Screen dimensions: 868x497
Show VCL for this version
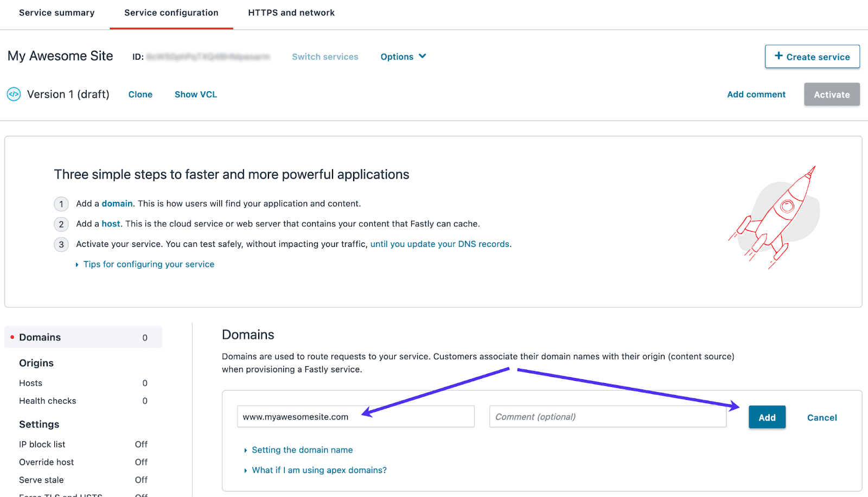[195, 94]
